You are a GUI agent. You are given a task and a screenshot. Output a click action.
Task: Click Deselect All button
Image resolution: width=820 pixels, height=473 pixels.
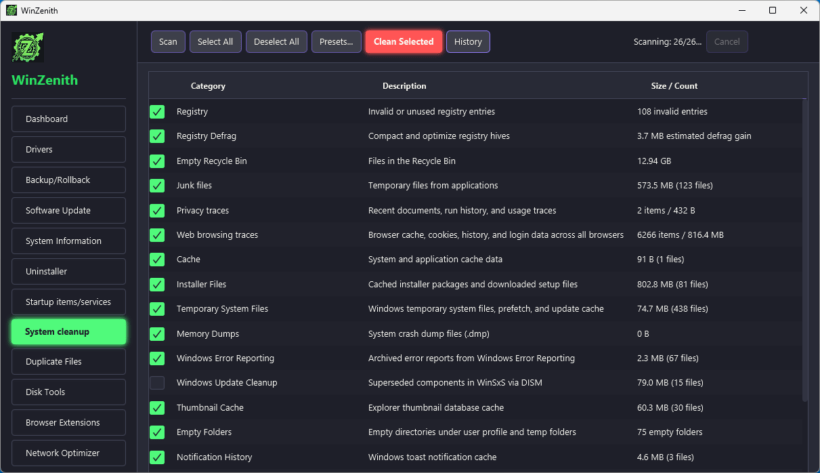click(x=277, y=42)
